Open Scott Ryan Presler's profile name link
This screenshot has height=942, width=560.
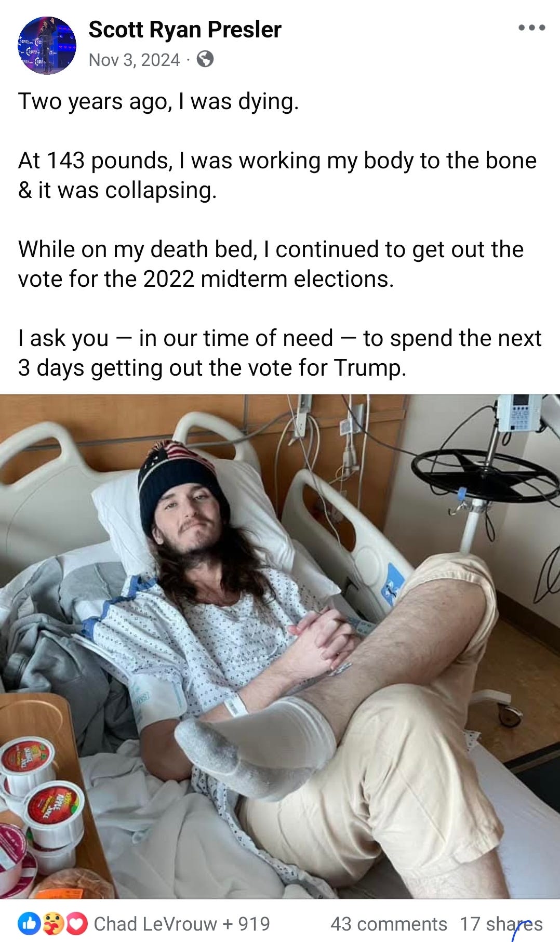click(x=185, y=30)
